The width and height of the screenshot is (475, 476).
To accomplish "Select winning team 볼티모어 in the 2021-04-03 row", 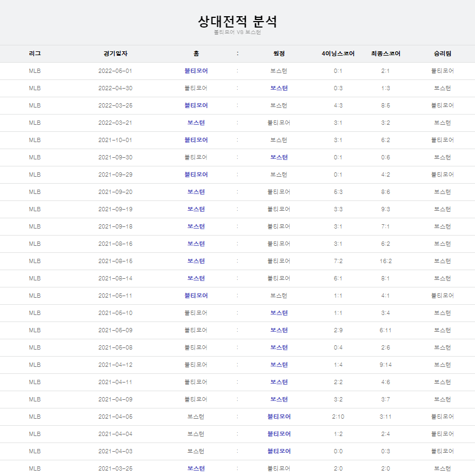I will point(443,451).
